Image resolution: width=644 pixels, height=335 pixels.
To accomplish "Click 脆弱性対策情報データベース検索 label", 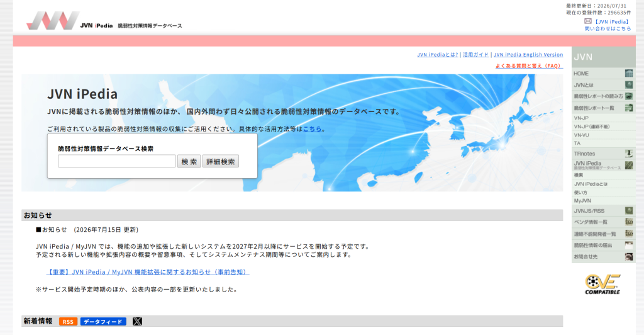I will pyautogui.click(x=106, y=149).
